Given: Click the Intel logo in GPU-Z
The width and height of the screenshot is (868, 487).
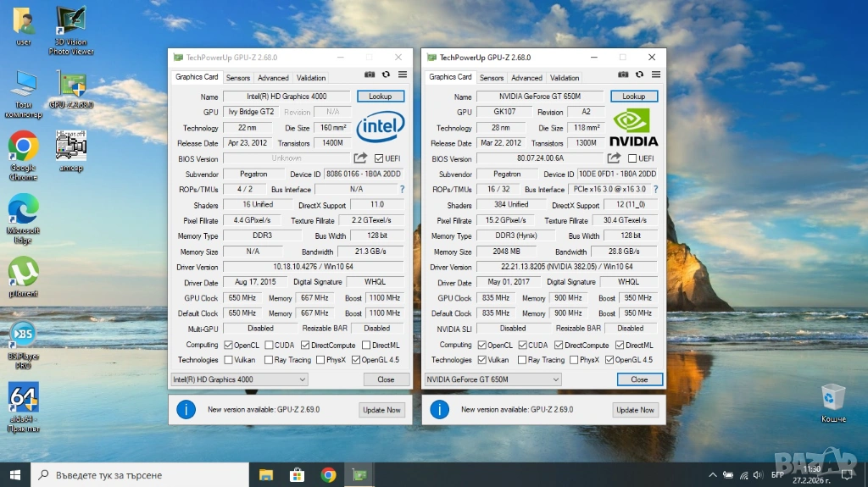Looking at the screenshot, I should pos(380,128).
